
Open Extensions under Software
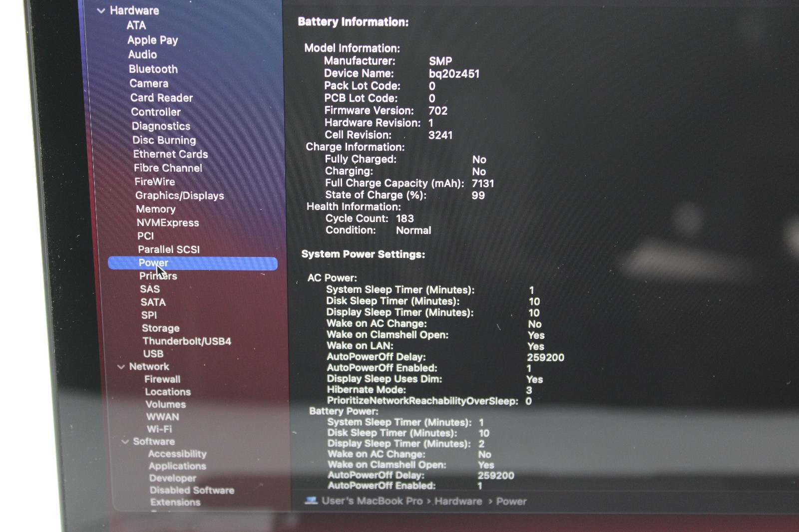coord(175,502)
